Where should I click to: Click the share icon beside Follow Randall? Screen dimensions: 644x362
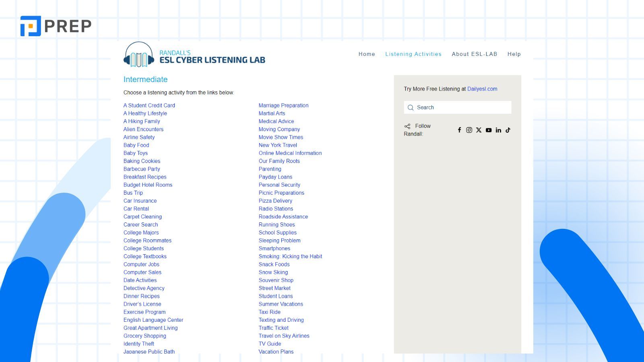tap(407, 126)
